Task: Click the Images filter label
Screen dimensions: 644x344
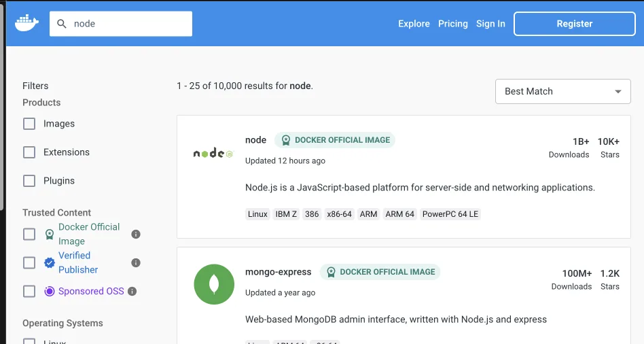Action: click(x=59, y=124)
